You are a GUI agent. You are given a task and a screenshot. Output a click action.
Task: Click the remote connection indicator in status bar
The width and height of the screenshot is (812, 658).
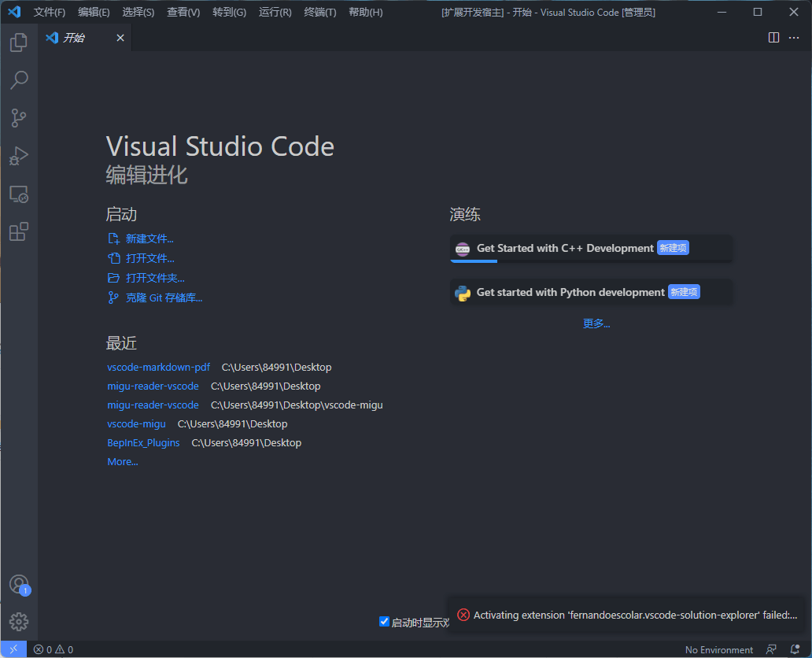[x=13, y=649]
